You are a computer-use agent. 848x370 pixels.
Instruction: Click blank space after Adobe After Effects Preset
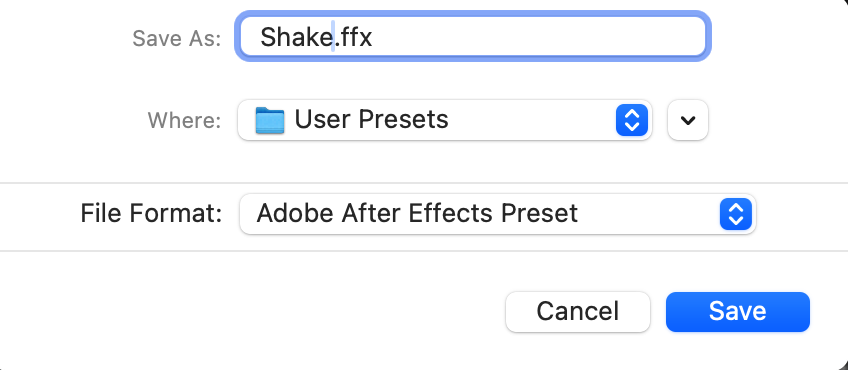click(648, 214)
